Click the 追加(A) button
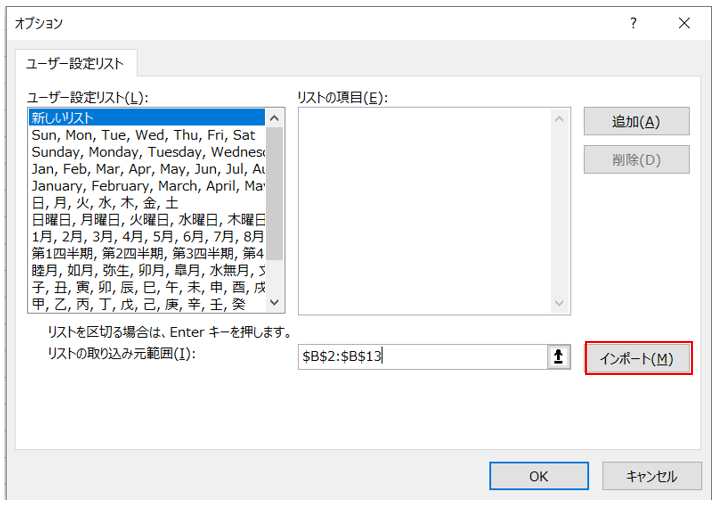This screenshot has height=506, width=720. (x=636, y=121)
